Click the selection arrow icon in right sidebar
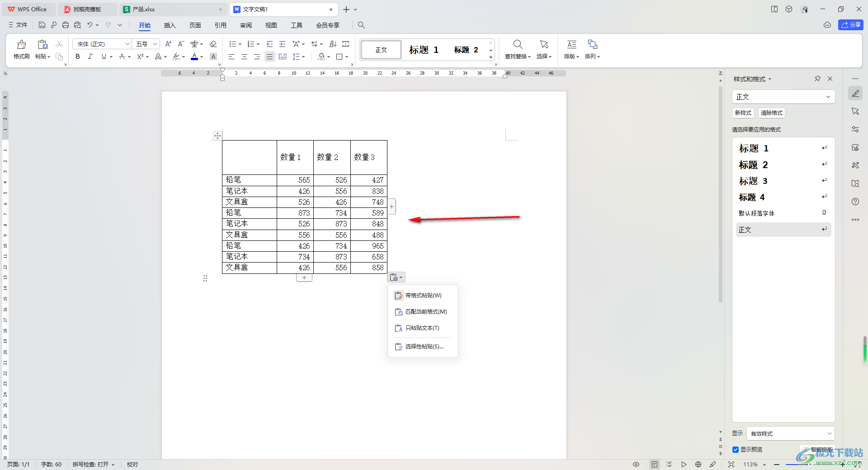868x470 pixels. (x=855, y=111)
